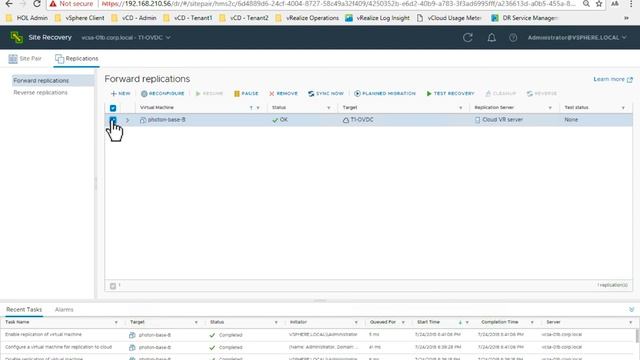Open the vCD - Tenant1 bookmark
640x360 pixels.
coord(188,18)
